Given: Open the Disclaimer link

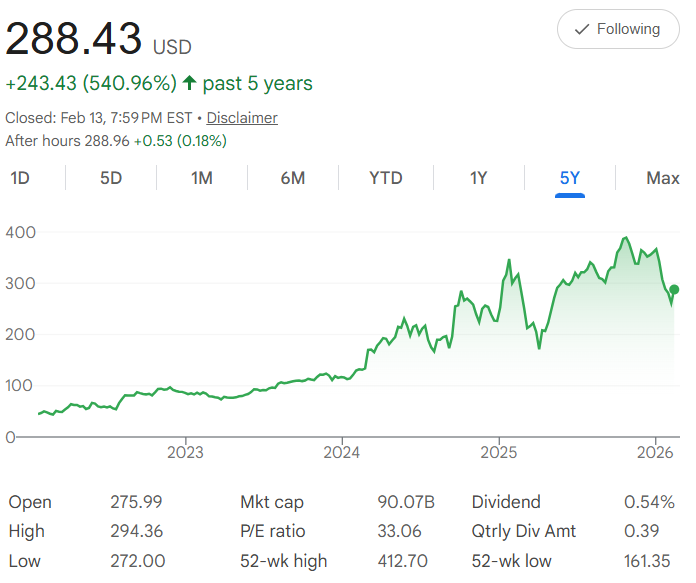Looking at the screenshot, I should pyautogui.click(x=242, y=118).
